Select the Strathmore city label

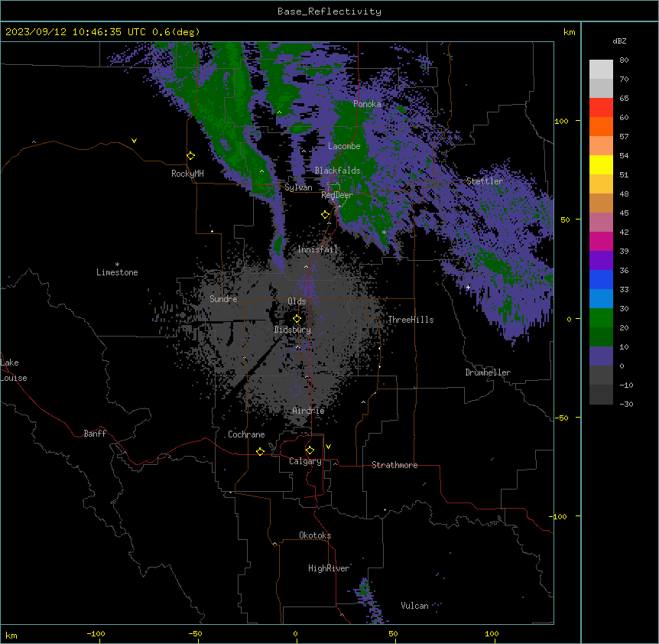[394, 465]
